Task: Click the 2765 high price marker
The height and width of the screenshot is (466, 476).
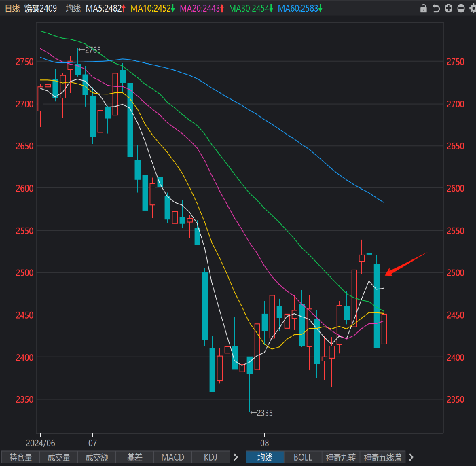Action: click(x=92, y=50)
